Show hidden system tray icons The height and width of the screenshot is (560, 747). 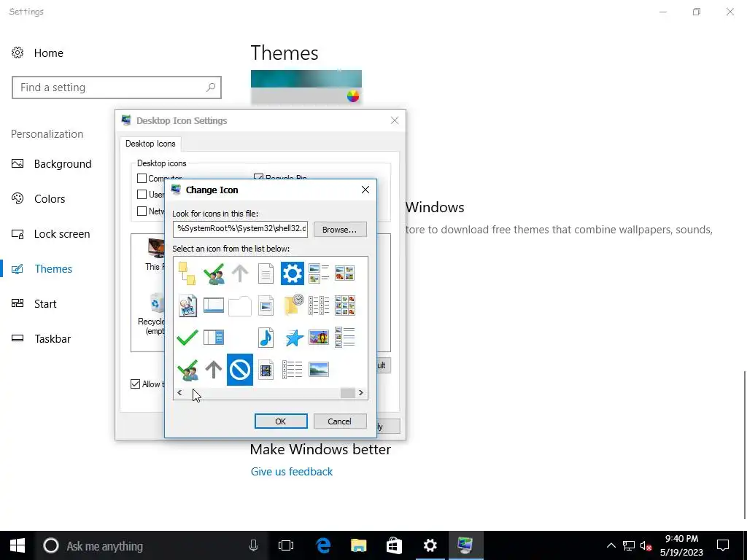[x=611, y=545]
